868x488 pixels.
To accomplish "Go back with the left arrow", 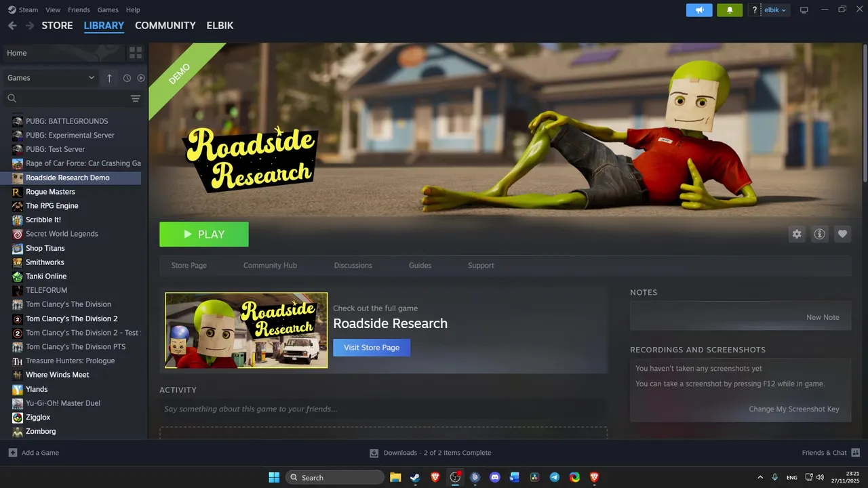I will point(12,26).
